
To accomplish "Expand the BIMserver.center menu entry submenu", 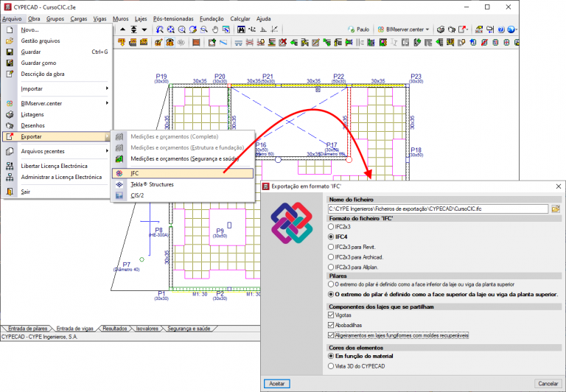I will tap(107, 103).
